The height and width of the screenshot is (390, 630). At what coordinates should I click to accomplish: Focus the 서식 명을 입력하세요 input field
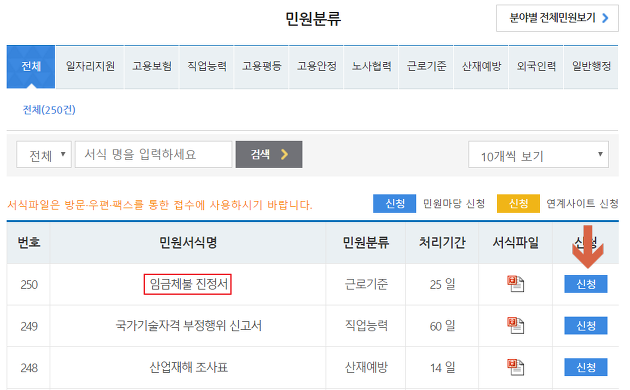[x=153, y=154]
